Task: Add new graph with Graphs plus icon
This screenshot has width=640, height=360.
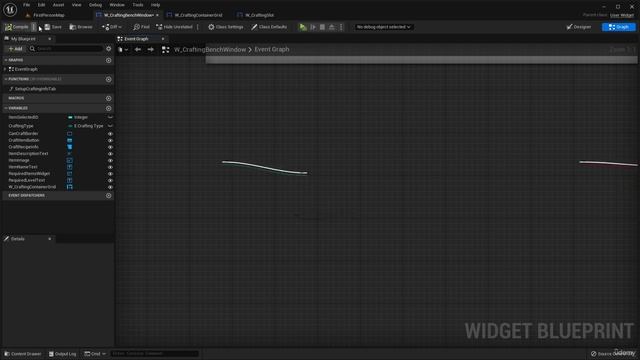Action: pyautogui.click(x=109, y=60)
